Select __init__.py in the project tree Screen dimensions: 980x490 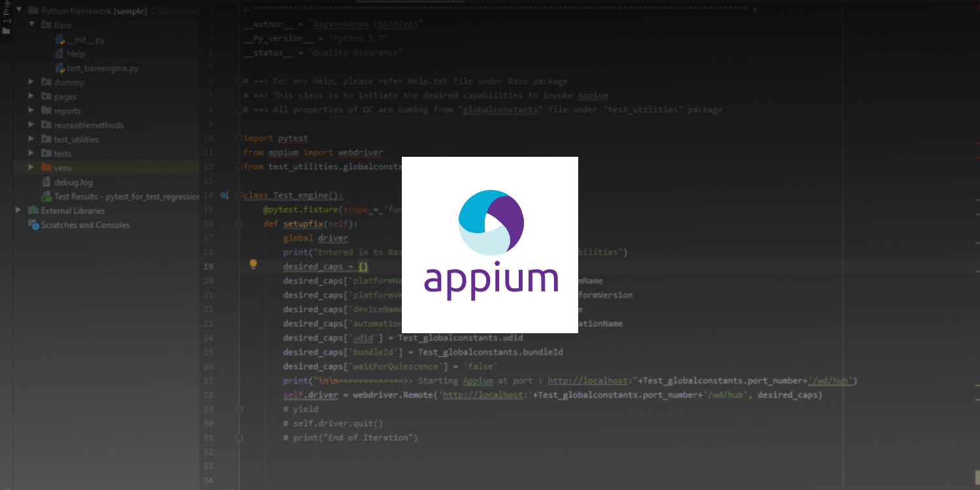pos(86,40)
